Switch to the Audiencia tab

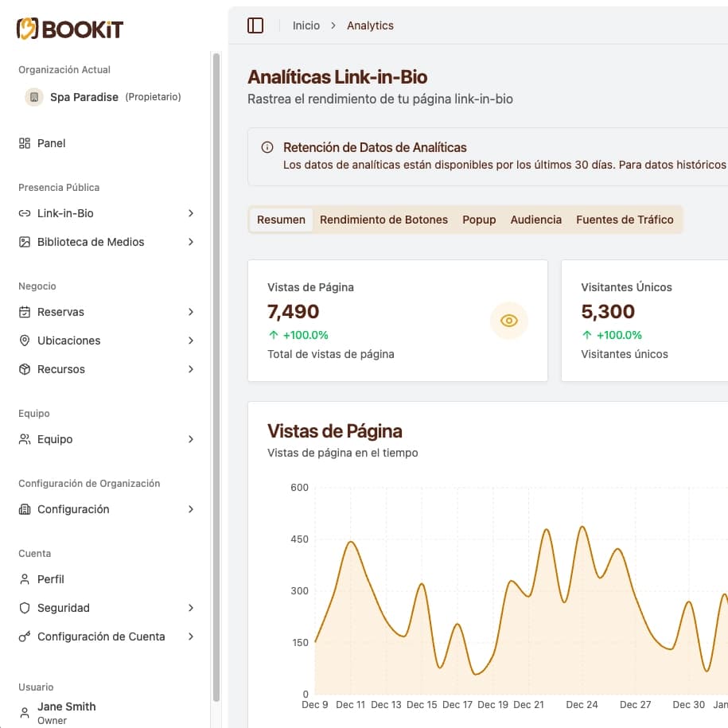(x=535, y=219)
